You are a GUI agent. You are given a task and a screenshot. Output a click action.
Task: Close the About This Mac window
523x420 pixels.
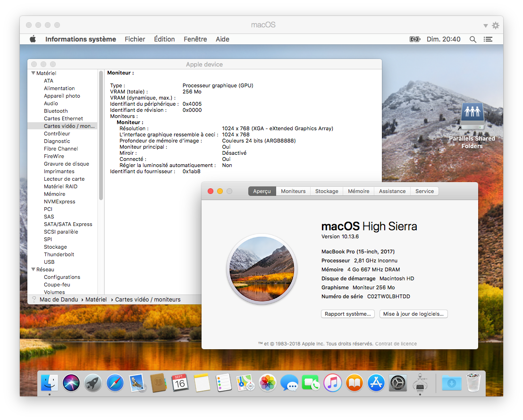click(211, 191)
